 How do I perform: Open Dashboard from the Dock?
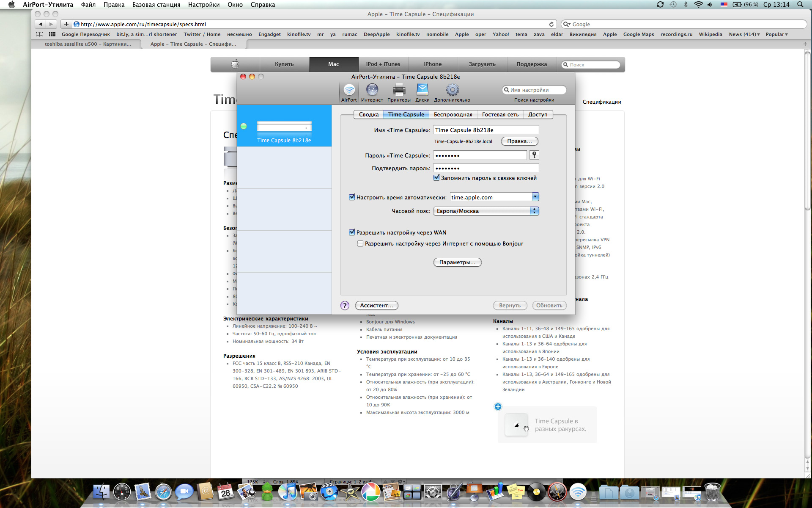pos(122,492)
